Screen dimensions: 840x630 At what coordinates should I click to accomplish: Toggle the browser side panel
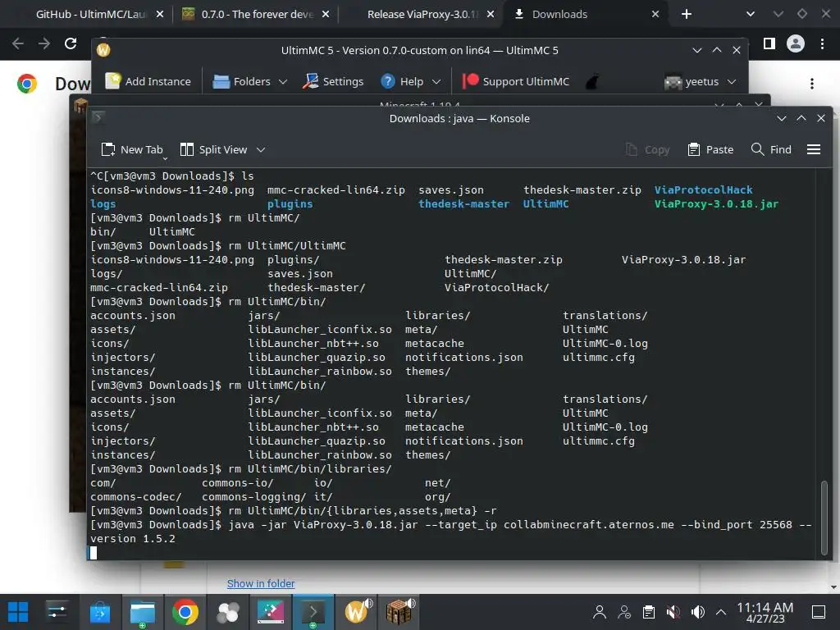click(x=769, y=43)
